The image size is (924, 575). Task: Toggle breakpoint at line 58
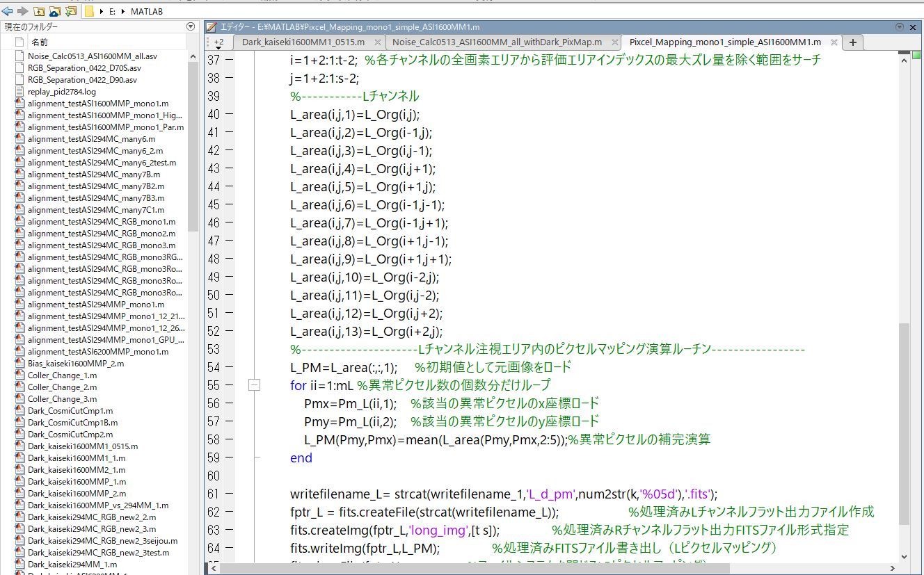230,440
